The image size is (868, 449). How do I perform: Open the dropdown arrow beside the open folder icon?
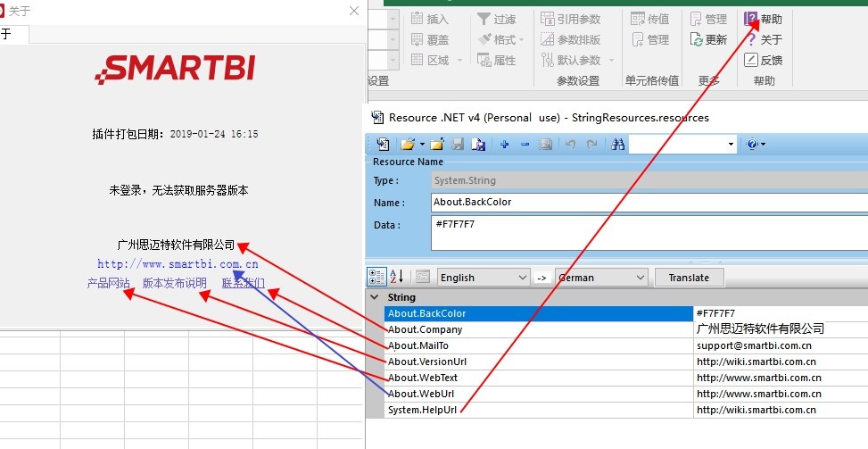[422, 145]
